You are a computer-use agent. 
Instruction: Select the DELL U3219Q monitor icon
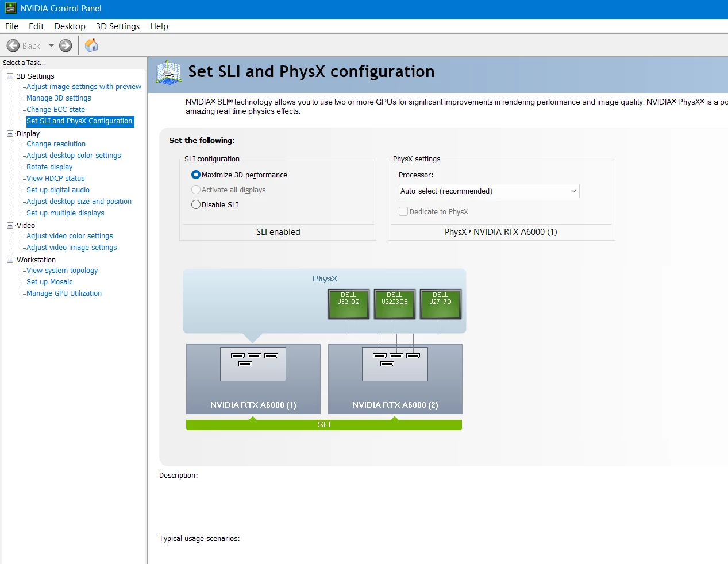[x=348, y=304]
